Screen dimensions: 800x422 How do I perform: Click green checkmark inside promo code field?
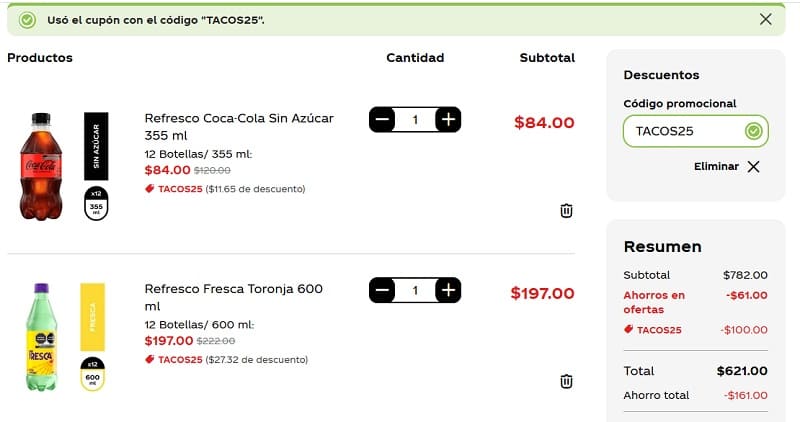[x=754, y=131]
